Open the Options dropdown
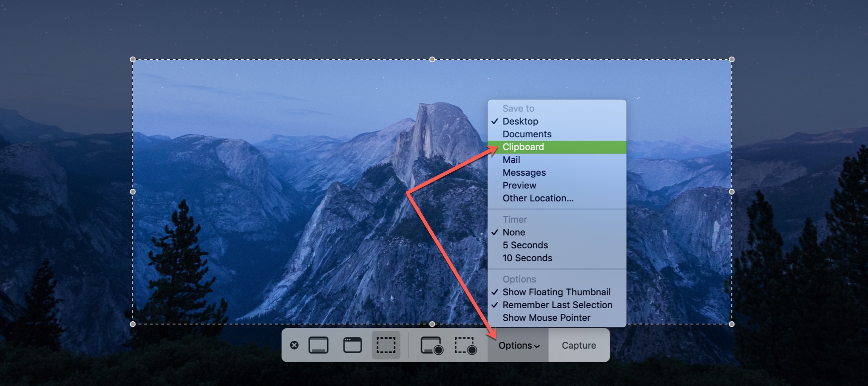The height and width of the screenshot is (386, 868). pyautogui.click(x=519, y=345)
